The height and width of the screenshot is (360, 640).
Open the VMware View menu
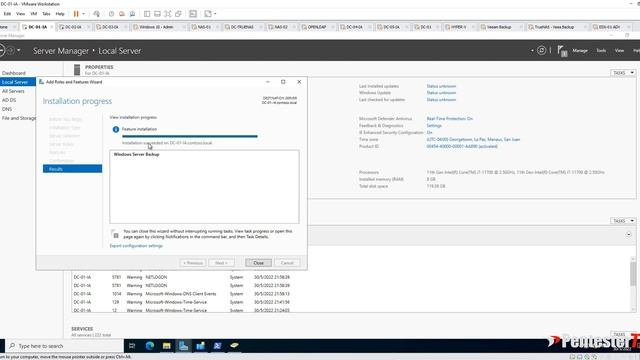click(x=20, y=13)
